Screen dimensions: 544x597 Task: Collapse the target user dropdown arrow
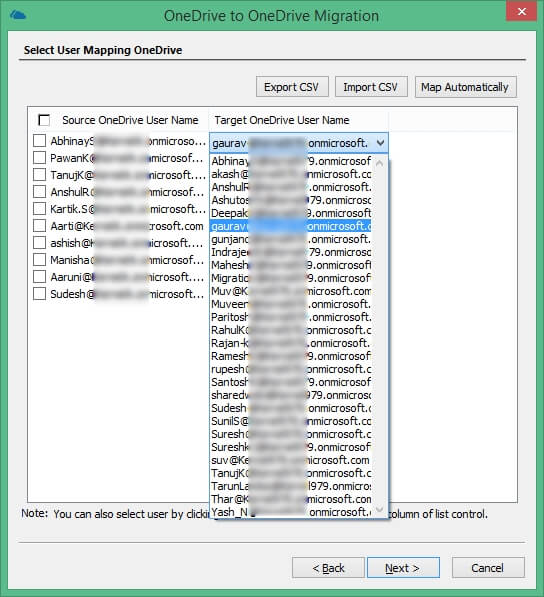380,143
